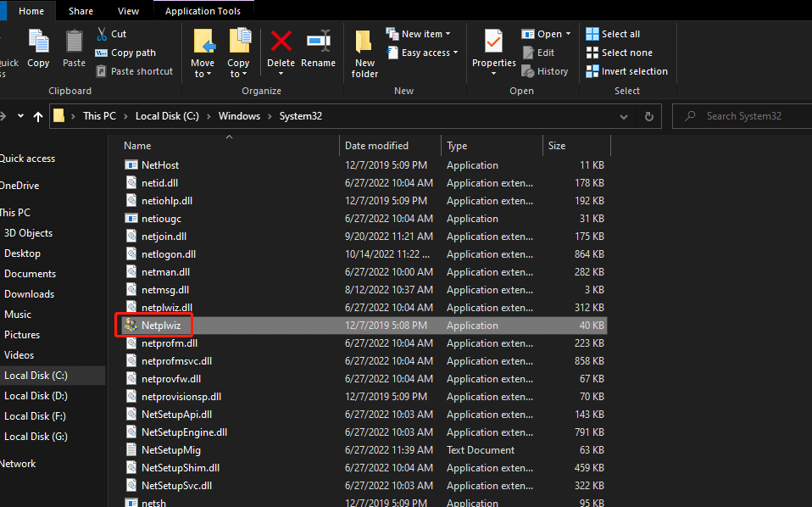The width and height of the screenshot is (812, 507).
Task: Sort by the Type column header
Action: [x=457, y=146]
